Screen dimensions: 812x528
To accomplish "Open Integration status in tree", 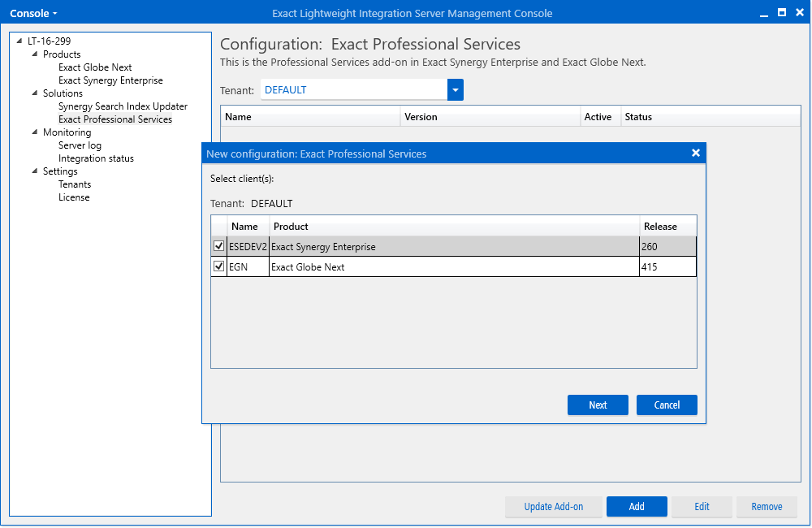I will (x=96, y=158).
